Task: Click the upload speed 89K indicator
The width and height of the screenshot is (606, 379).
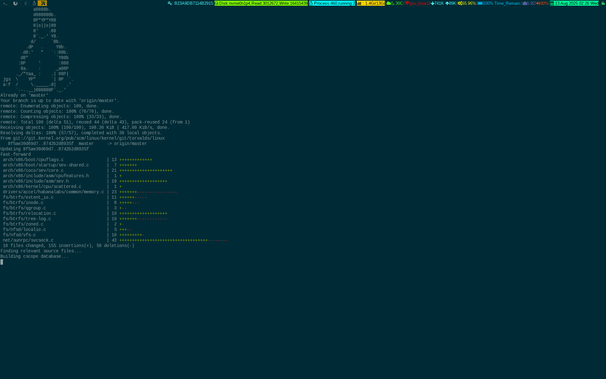Action: [x=451, y=3]
